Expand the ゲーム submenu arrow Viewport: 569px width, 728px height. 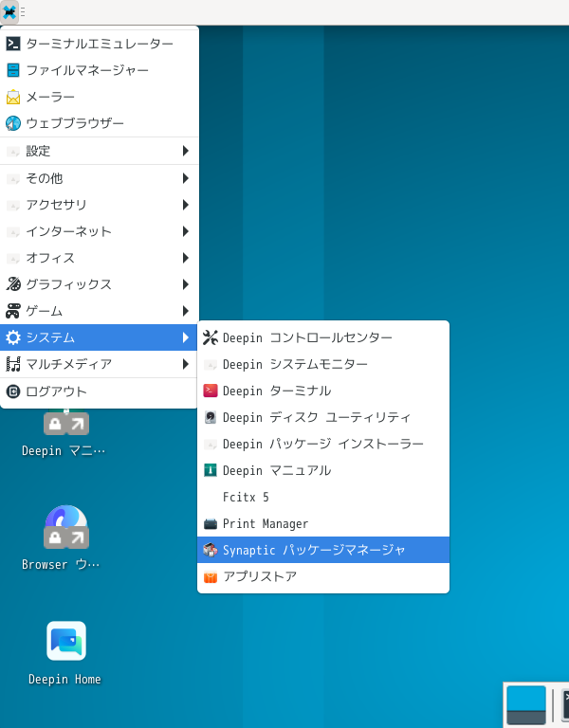[186, 311]
